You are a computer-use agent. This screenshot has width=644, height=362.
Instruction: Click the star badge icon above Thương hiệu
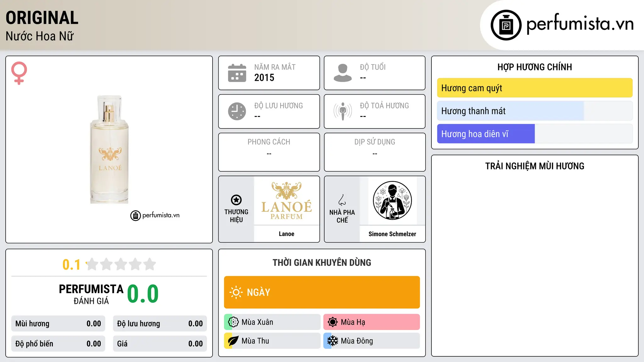pos(236,200)
